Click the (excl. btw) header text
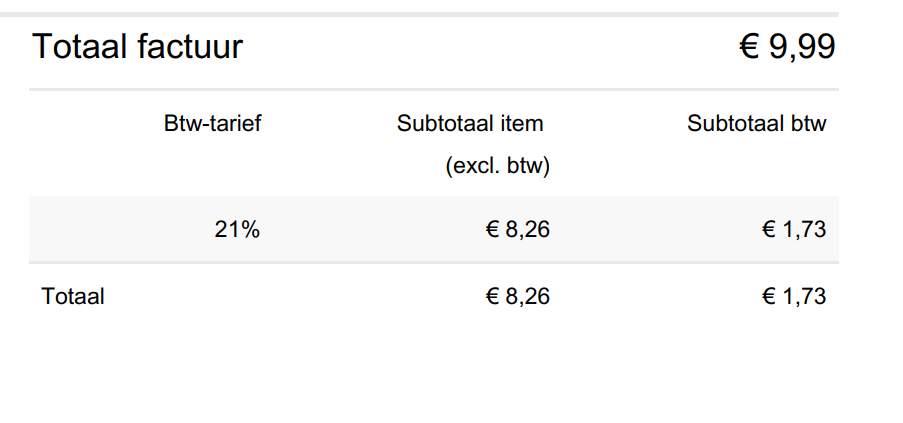The height and width of the screenshot is (423, 903). click(x=498, y=166)
